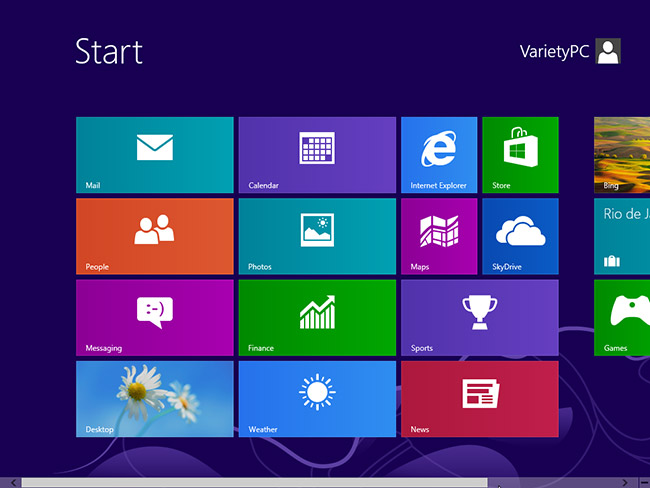Open the Maps tile

click(x=439, y=236)
